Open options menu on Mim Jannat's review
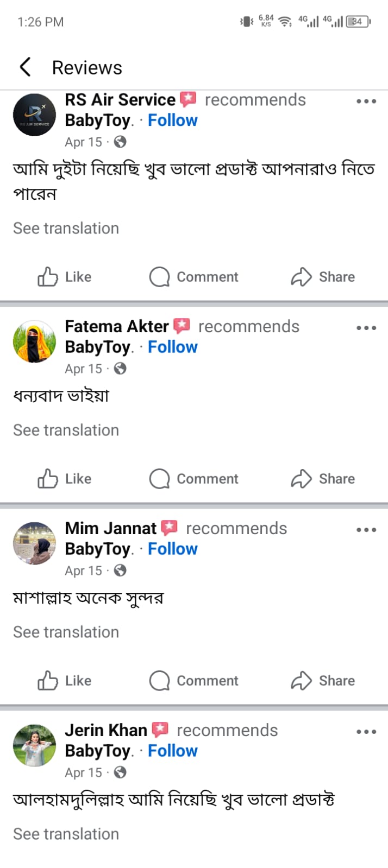Screen dimensions: 388x868 pyautogui.click(x=366, y=529)
